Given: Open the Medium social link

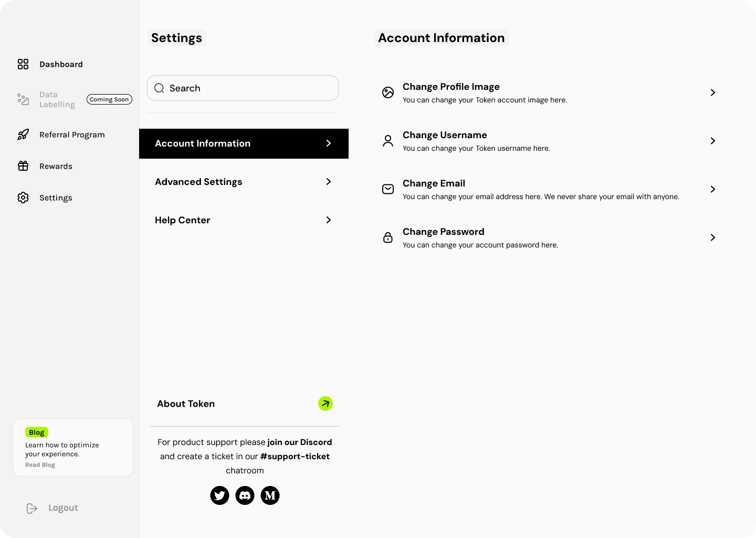Looking at the screenshot, I should pos(270,495).
